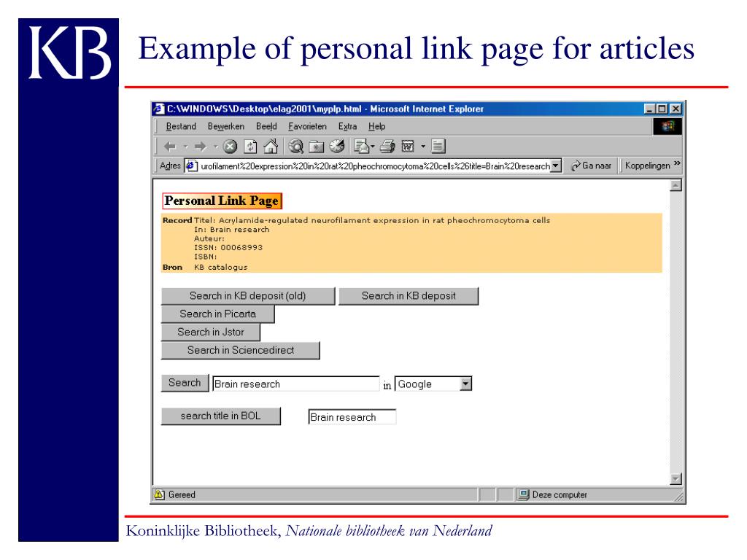Click the IE page icon in address bar
Viewport: 747px width, 560px height.
click(191, 166)
